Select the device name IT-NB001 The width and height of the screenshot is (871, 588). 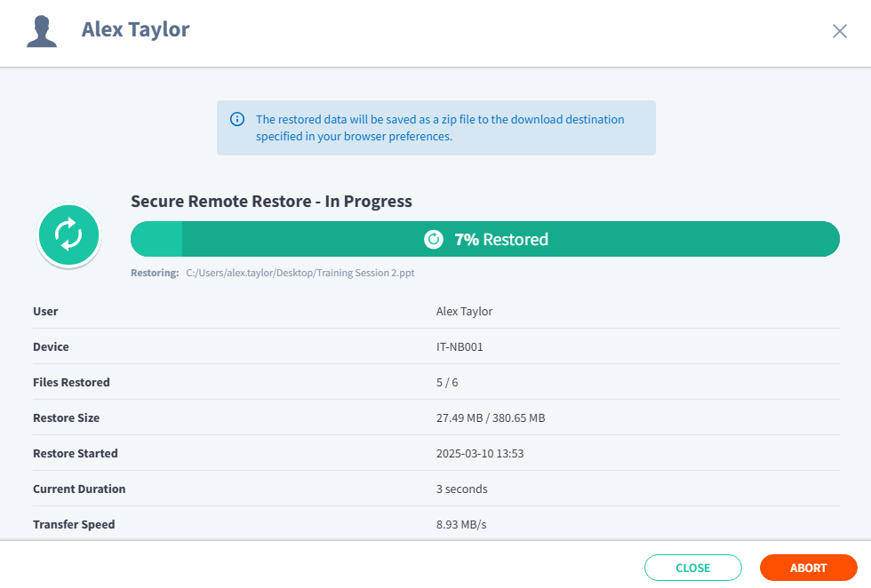459,347
